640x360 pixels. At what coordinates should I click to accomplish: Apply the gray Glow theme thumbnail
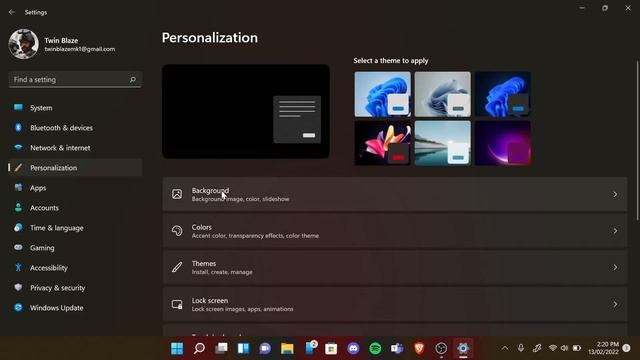pos(442,94)
